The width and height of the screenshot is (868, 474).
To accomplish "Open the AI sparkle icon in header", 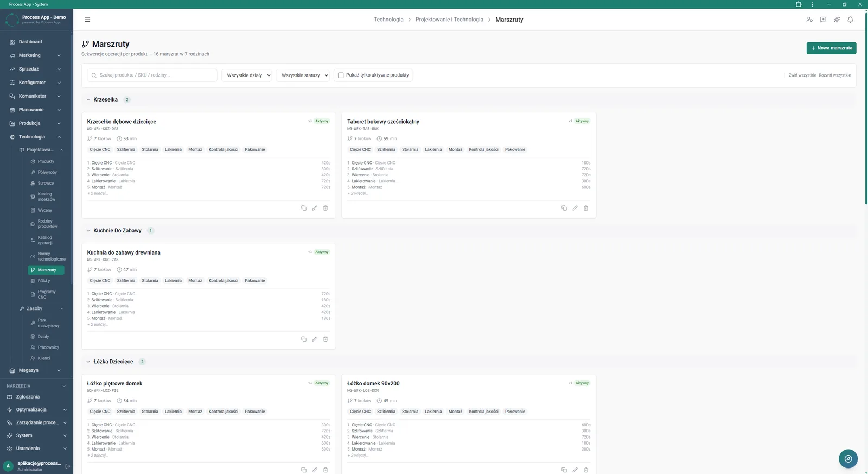I will click(x=837, y=20).
